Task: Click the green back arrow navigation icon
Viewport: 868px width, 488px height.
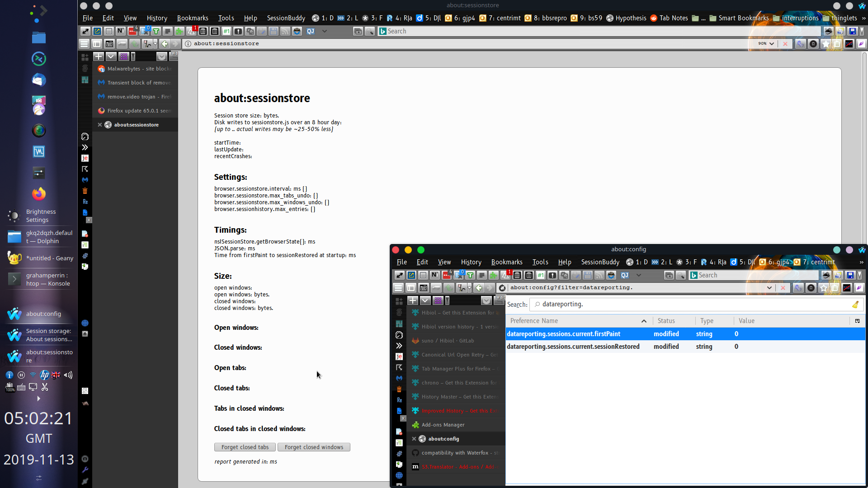Action: [x=165, y=44]
